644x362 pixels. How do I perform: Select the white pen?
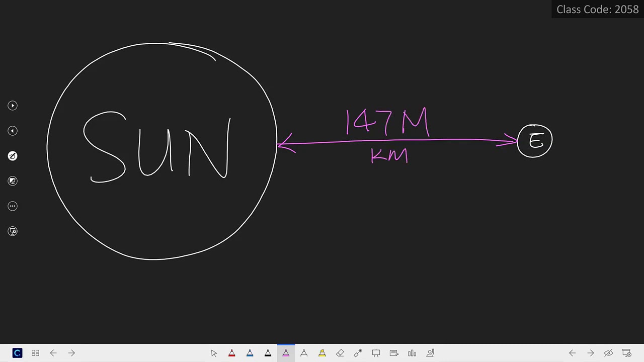click(304, 353)
